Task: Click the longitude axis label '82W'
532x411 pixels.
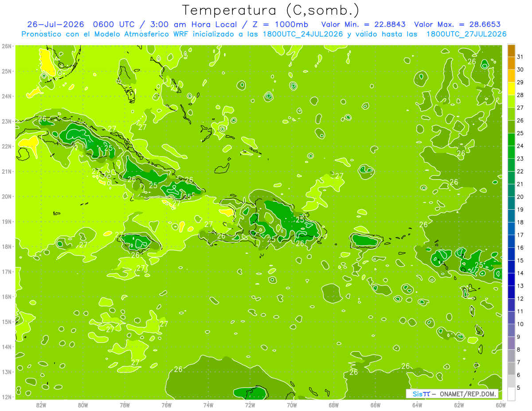Action: [x=41, y=405]
